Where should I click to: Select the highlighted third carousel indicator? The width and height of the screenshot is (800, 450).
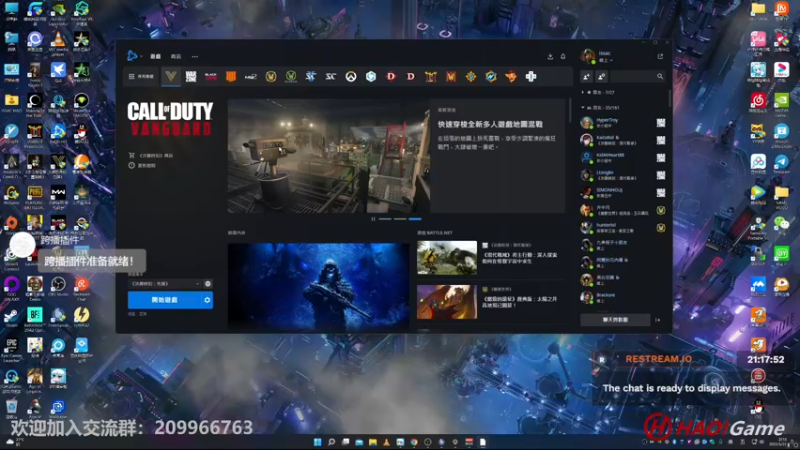[415, 219]
